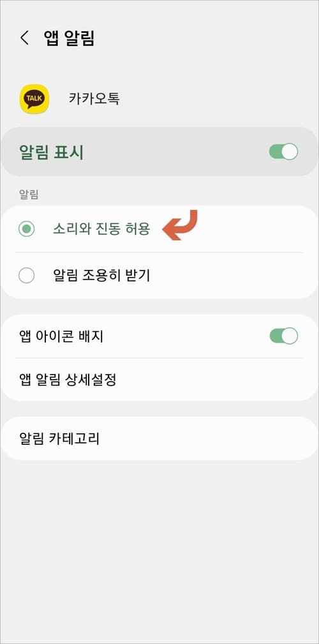Screen dimensions: 319x644
Task: Tap the 알림 section header
Action: 29,195
